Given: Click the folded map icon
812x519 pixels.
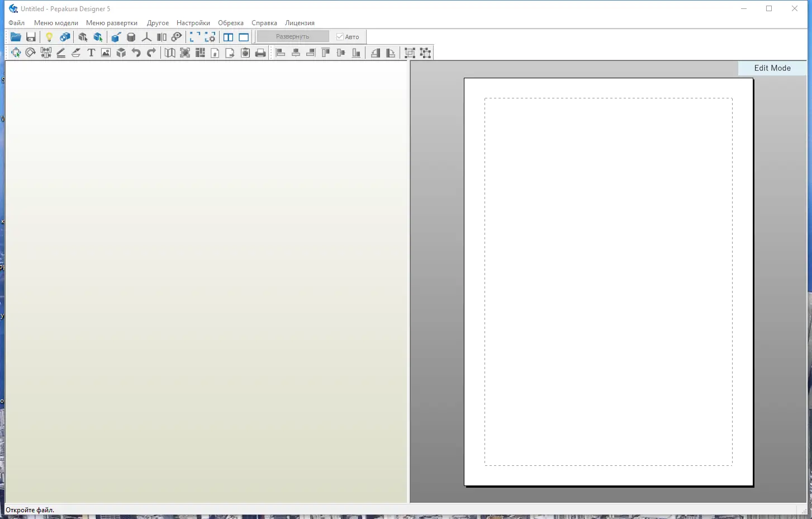Looking at the screenshot, I should tap(170, 53).
